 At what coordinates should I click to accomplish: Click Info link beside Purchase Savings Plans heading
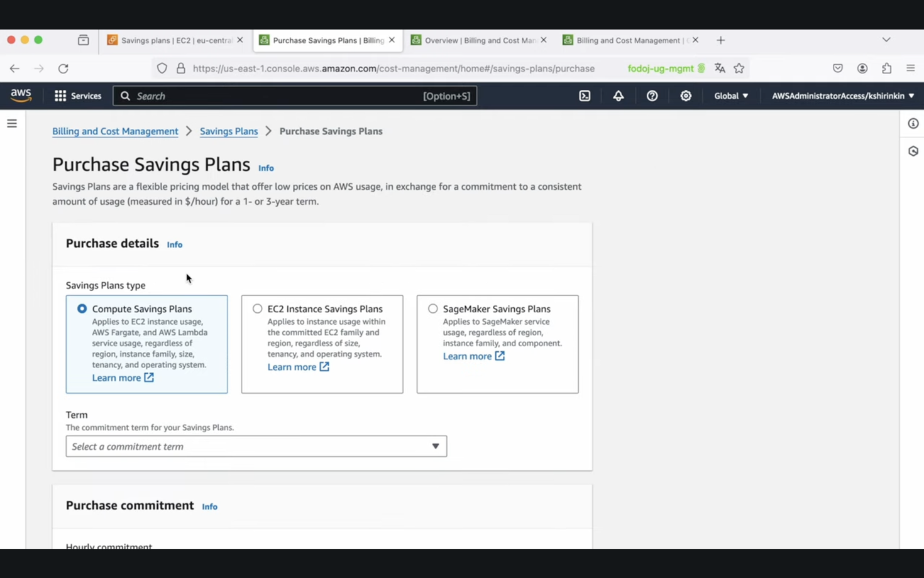tap(266, 168)
